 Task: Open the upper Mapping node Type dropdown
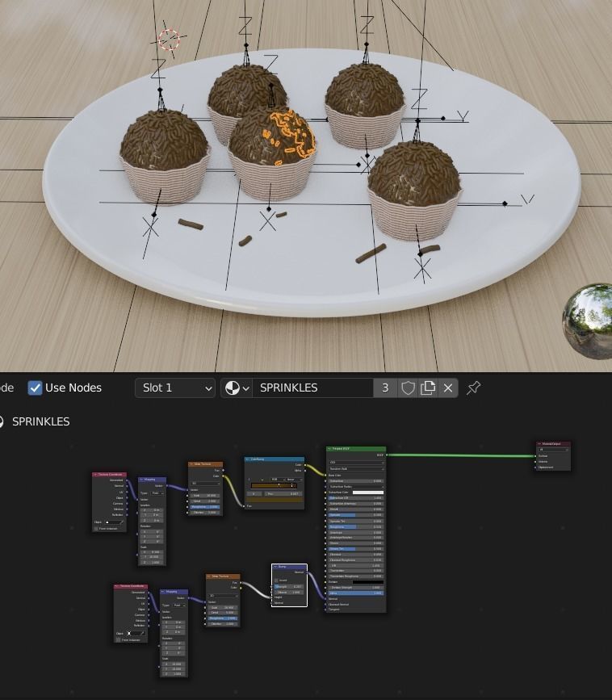(x=157, y=493)
